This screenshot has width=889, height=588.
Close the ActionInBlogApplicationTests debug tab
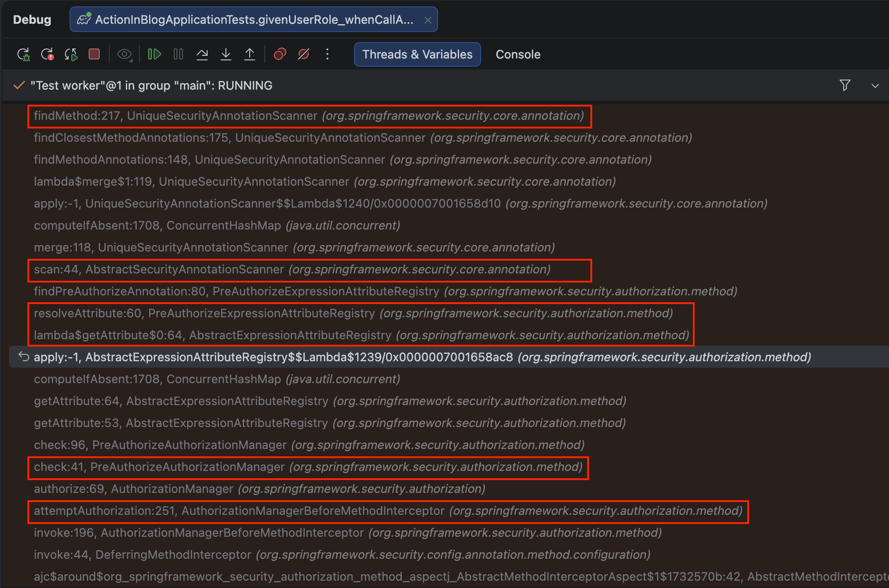428,20
